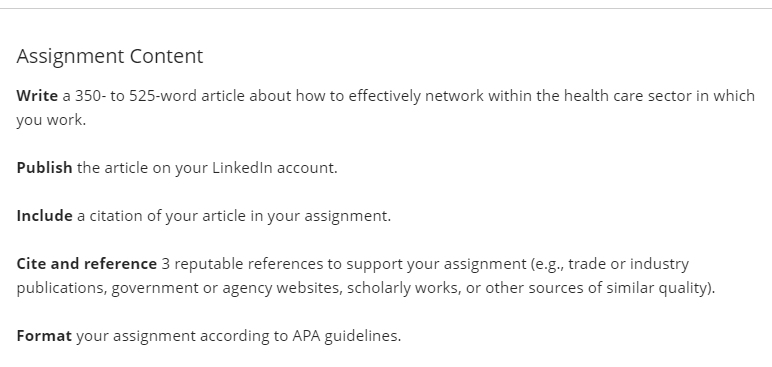Click the bold phrase Cite and reference

pos(87,264)
